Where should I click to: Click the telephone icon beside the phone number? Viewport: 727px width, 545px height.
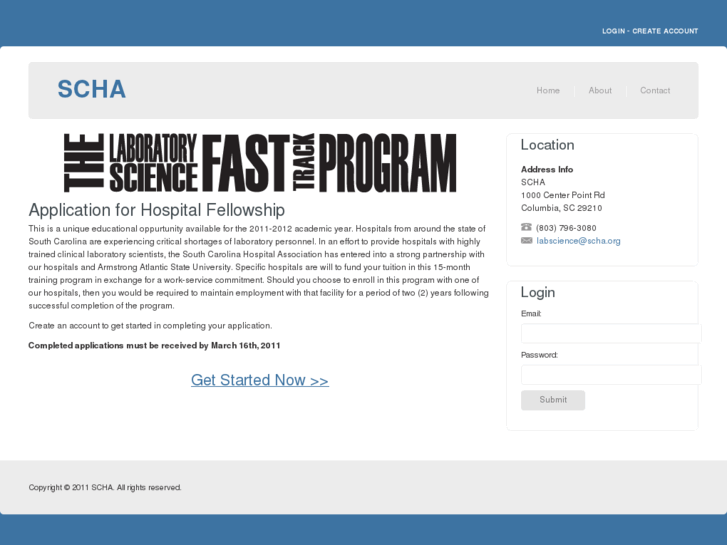[x=526, y=227]
